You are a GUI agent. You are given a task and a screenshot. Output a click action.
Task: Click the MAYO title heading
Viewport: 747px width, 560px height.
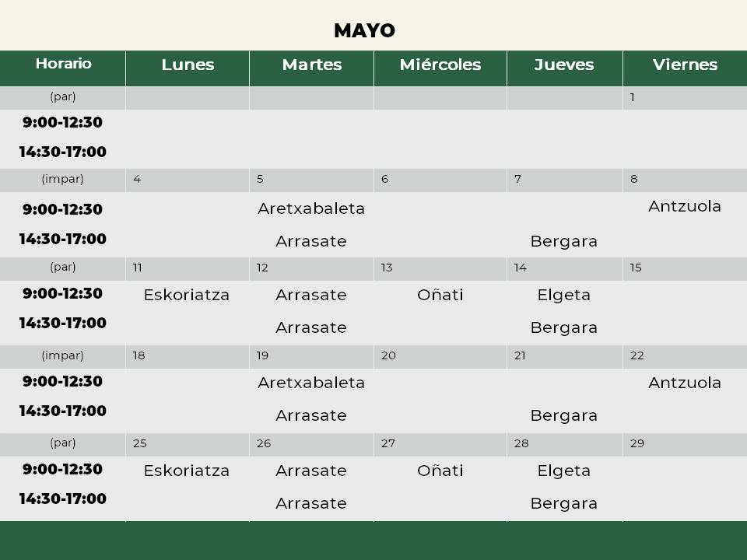(x=364, y=30)
